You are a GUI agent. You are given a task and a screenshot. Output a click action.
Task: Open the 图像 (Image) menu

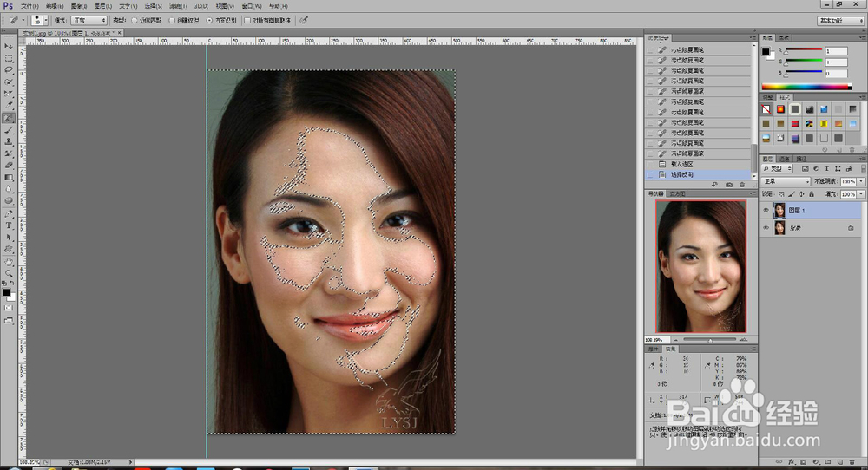coord(79,6)
